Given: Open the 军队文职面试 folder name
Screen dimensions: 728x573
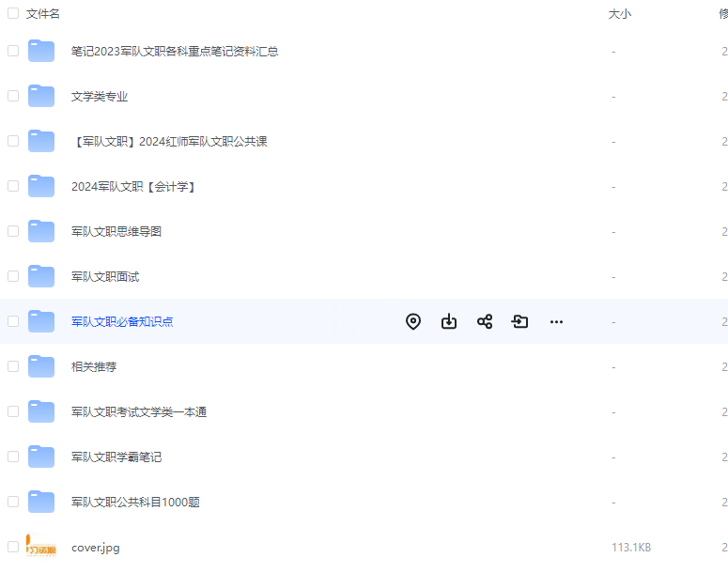Looking at the screenshot, I should click(105, 276).
